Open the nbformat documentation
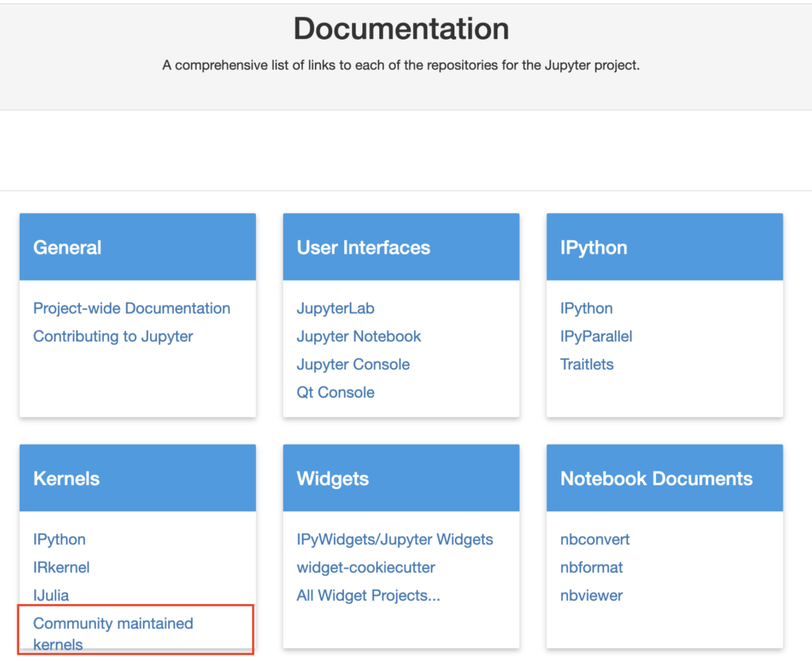This screenshot has width=812, height=661. coord(592,567)
